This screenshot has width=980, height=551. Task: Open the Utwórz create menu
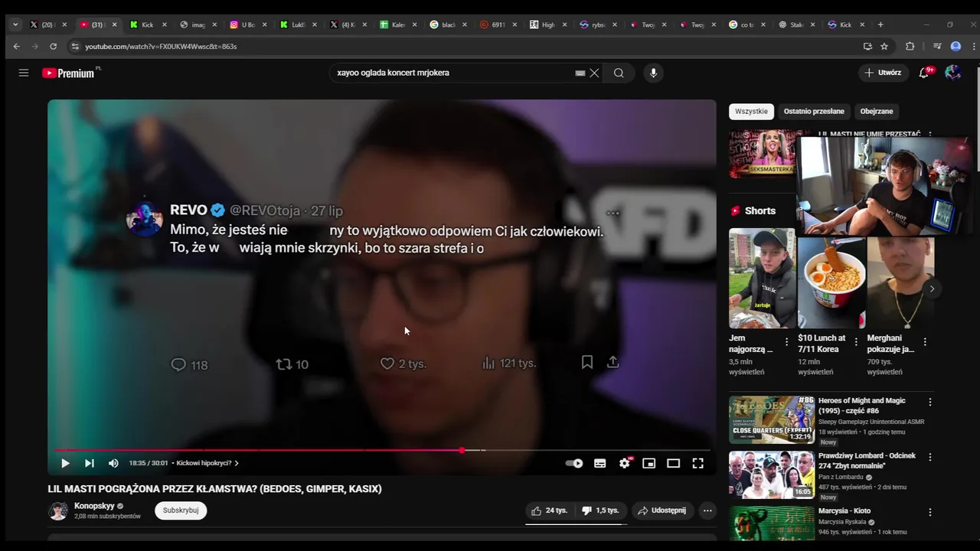pos(882,73)
